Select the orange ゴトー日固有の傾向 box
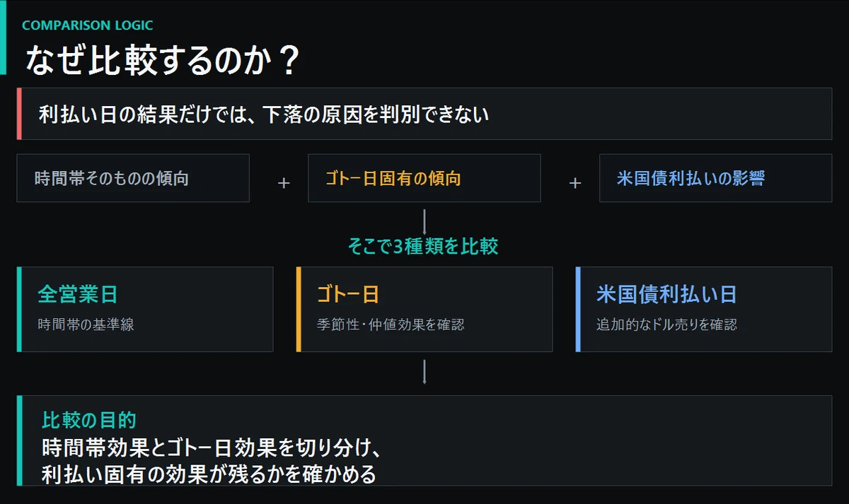Screen dimensions: 849x504 [424, 178]
